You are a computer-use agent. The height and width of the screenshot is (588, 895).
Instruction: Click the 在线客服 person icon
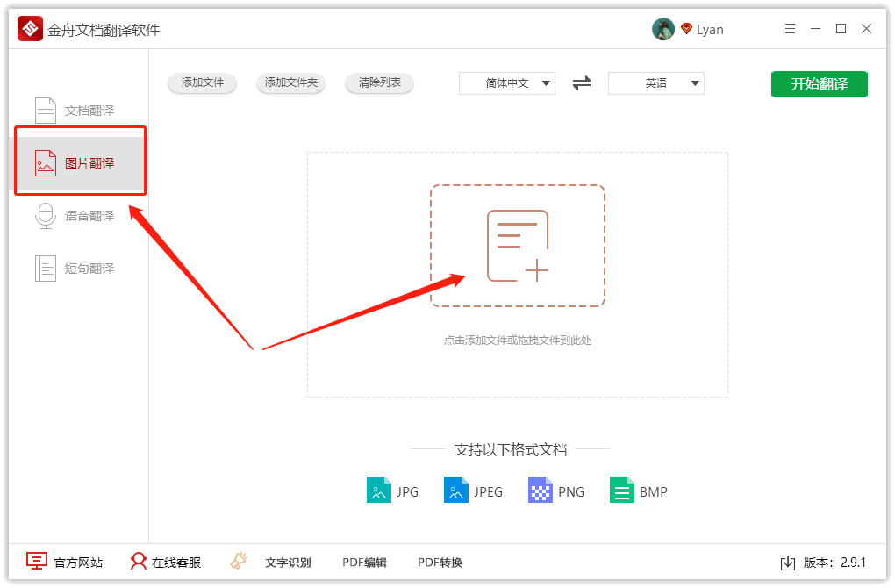[138, 561]
